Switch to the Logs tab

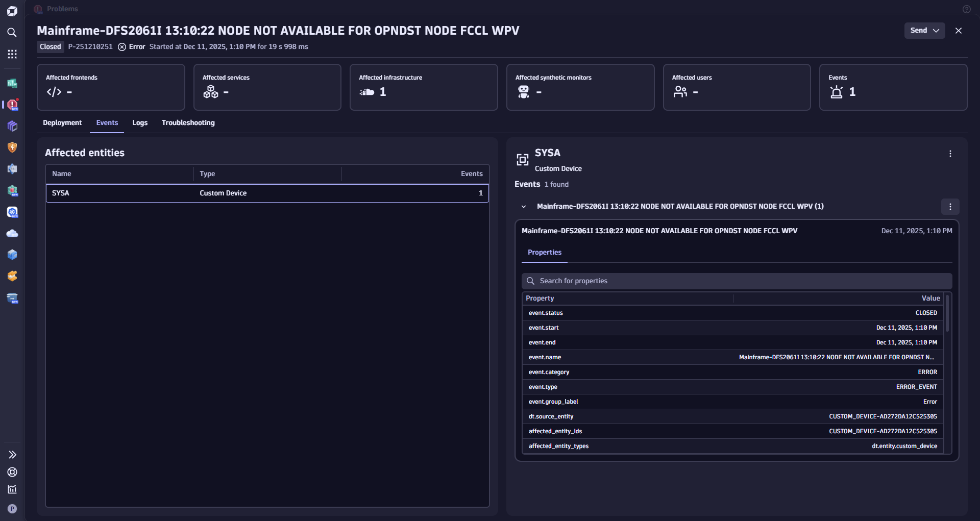tap(140, 122)
